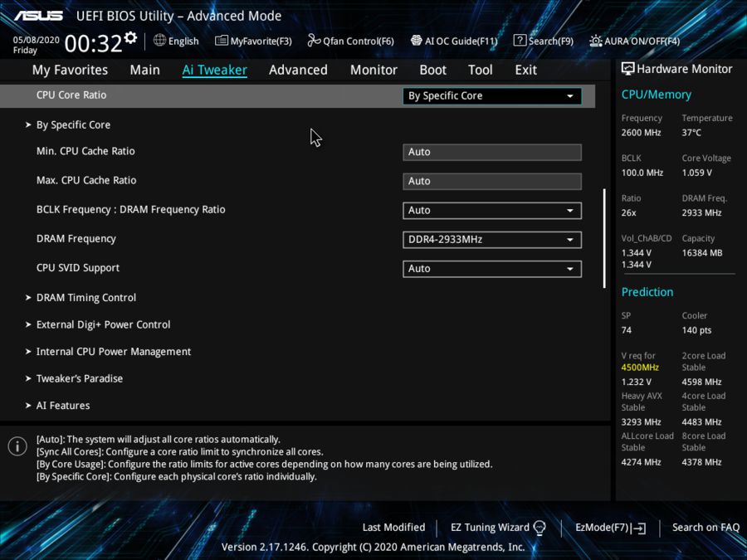Click the Max. CPU Cache Ratio field
This screenshot has width=747, height=560.
(492, 182)
